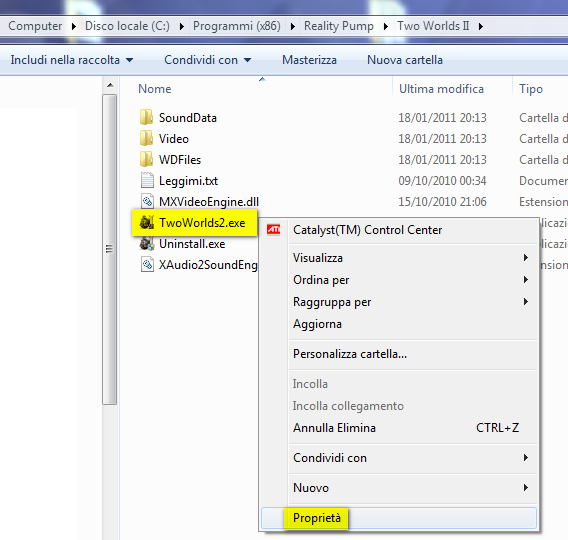This screenshot has width=568, height=540.
Task: Open the Visualizza submenu
Action: point(398,258)
